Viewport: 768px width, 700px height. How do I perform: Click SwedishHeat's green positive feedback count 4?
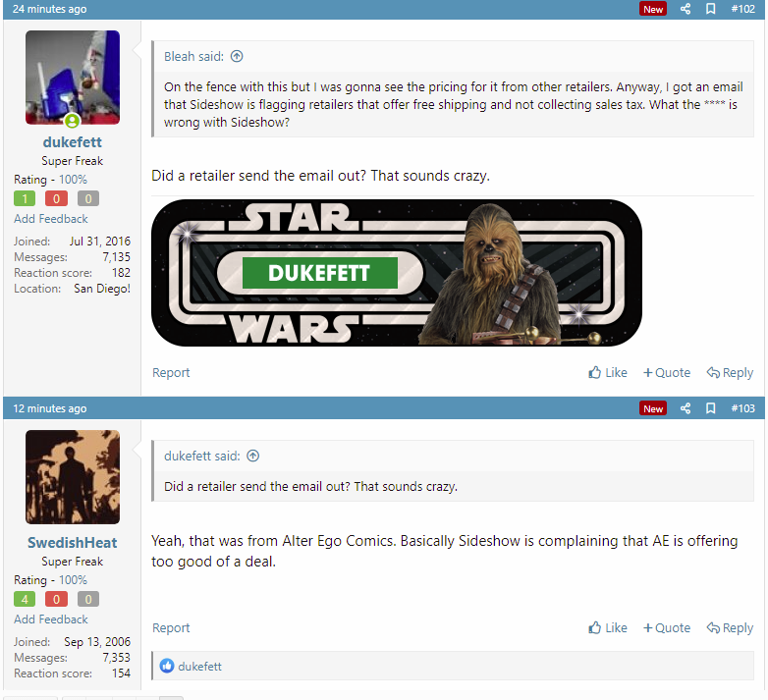point(25,599)
